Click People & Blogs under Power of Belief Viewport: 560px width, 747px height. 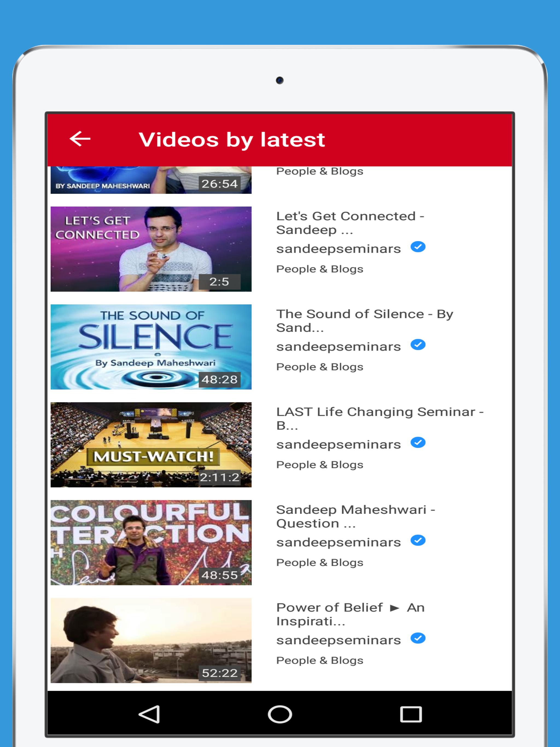[x=320, y=661]
